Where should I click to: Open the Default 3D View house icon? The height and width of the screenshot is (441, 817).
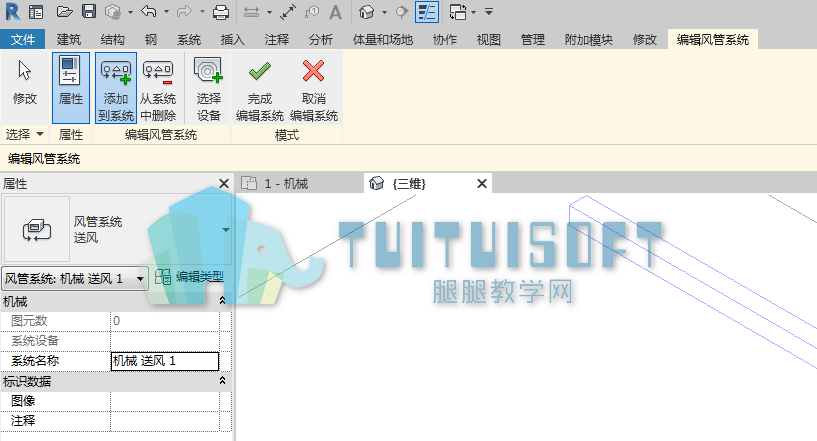pyautogui.click(x=367, y=11)
